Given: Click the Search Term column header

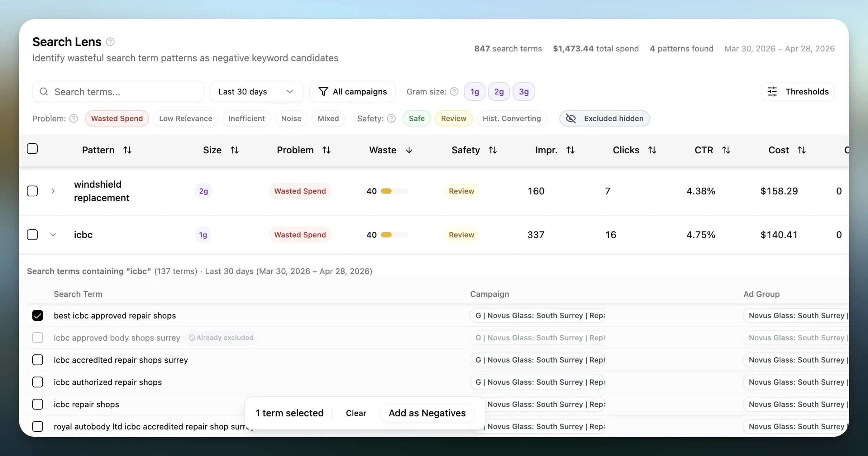Looking at the screenshot, I should [x=78, y=294].
